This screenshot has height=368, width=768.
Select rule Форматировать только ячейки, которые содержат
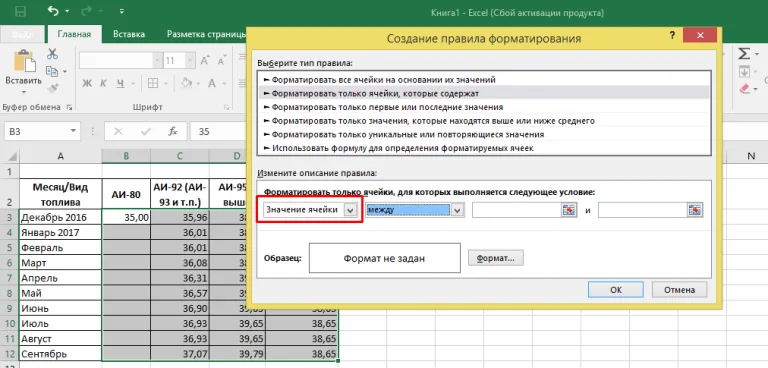click(x=484, y=93)
